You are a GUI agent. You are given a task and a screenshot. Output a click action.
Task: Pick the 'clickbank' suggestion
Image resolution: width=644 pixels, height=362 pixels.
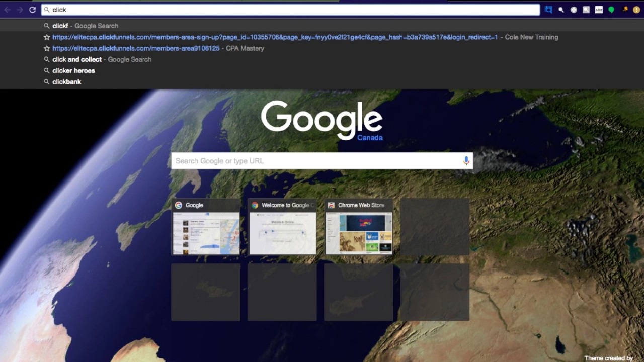(322, 81)
